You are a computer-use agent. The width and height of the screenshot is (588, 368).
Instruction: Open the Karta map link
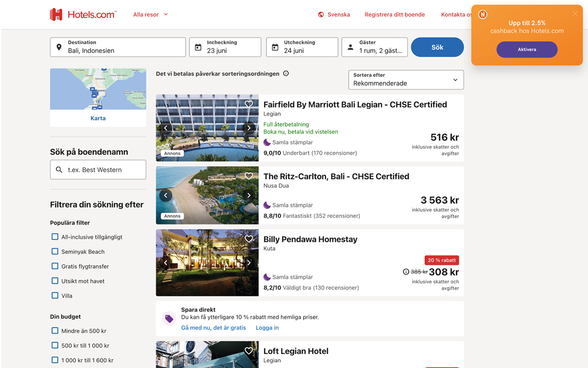pyautogui.click(x=98, y=118)
